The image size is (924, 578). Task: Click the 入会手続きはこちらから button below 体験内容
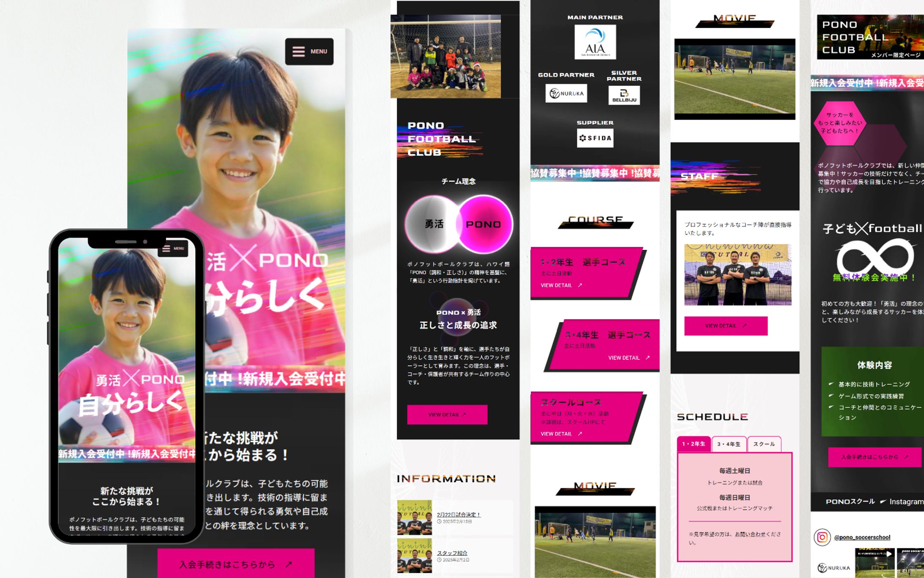[874, 457]
